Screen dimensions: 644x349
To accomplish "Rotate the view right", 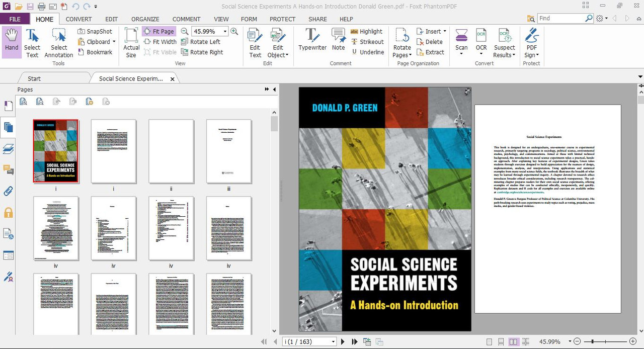I will point(202,52).
